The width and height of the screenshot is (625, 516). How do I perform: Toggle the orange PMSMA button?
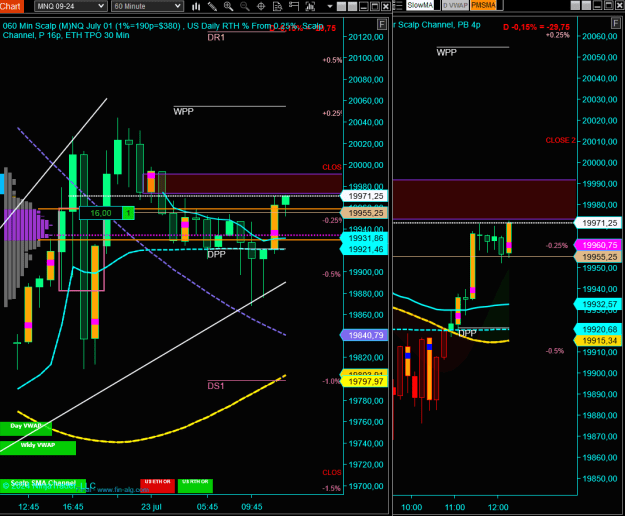(483, 5)
